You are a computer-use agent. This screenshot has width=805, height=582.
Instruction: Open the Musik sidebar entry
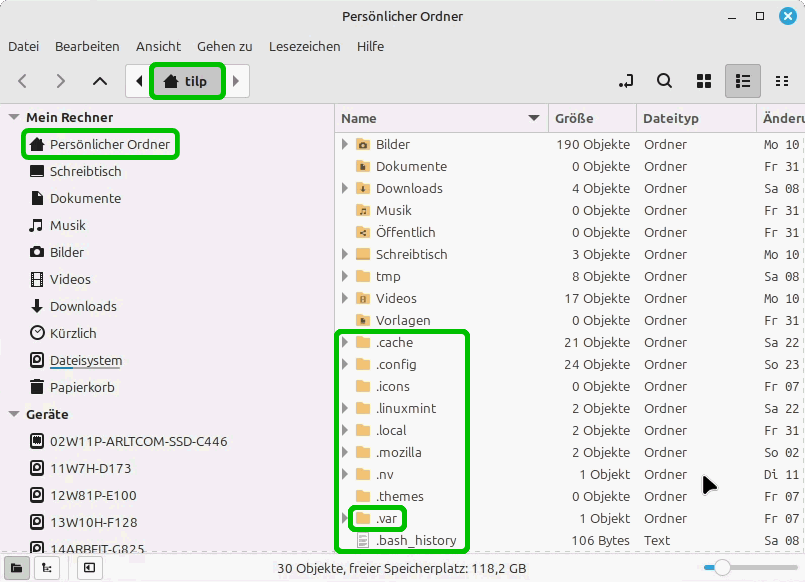point(67,225)
